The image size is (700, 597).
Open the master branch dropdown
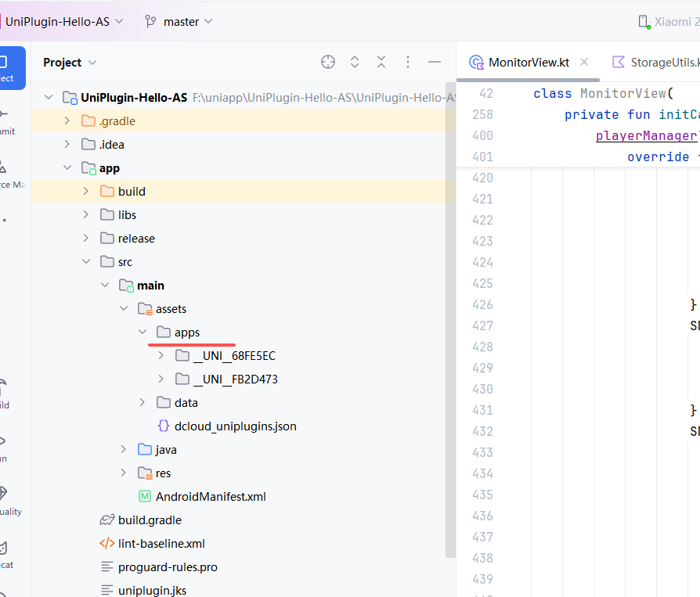point(188,21)
